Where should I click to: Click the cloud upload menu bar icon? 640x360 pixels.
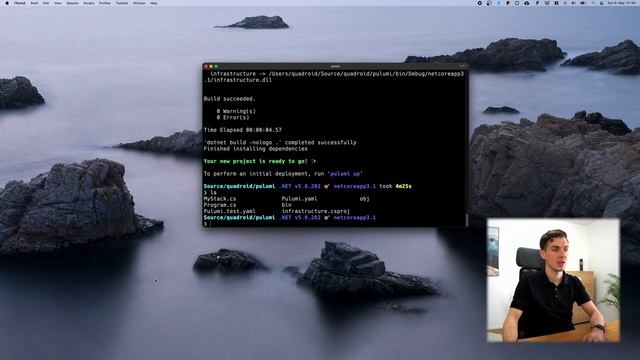click(527, 3)
